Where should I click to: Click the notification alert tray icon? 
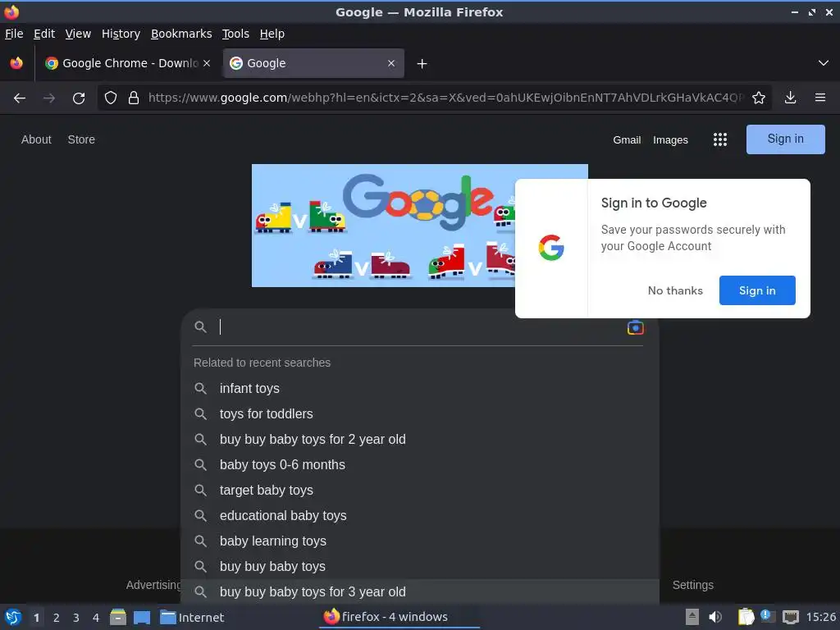click(x=767, y=616)
